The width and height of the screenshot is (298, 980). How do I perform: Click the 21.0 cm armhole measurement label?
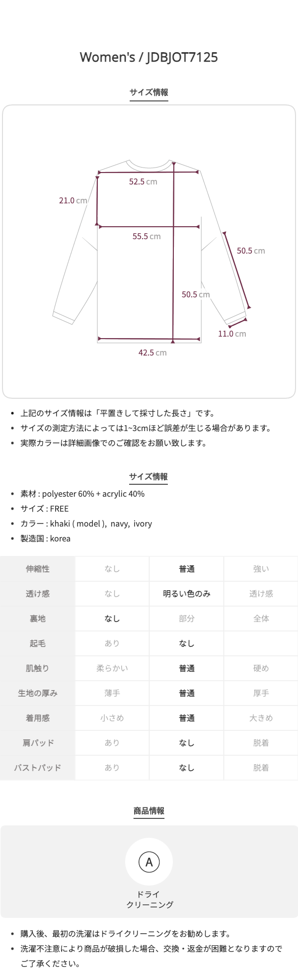pos(73,200)
